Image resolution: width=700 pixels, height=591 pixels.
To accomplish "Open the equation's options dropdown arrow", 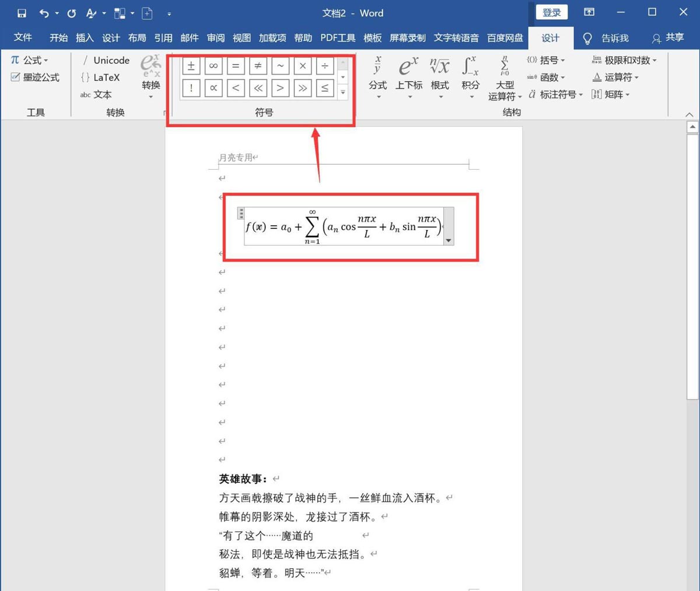I will click(449, 240).
